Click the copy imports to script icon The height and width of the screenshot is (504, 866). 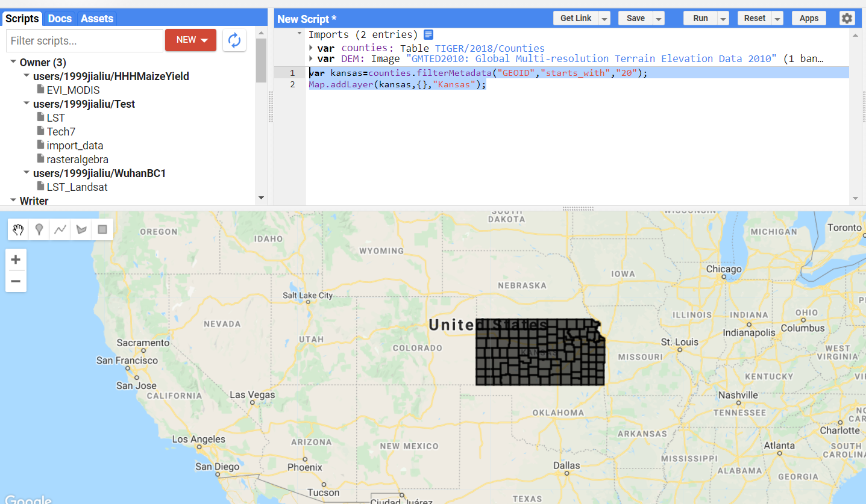pos(428,34)
